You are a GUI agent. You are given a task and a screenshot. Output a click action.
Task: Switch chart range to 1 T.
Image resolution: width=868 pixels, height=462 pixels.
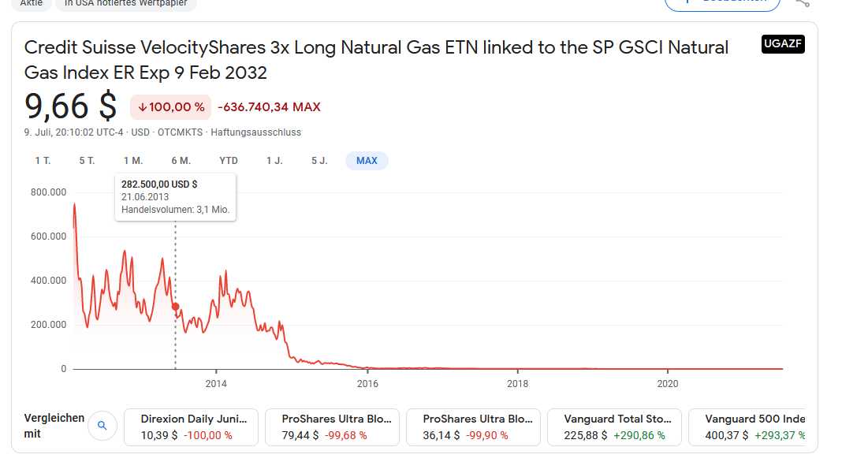(43, 161)
